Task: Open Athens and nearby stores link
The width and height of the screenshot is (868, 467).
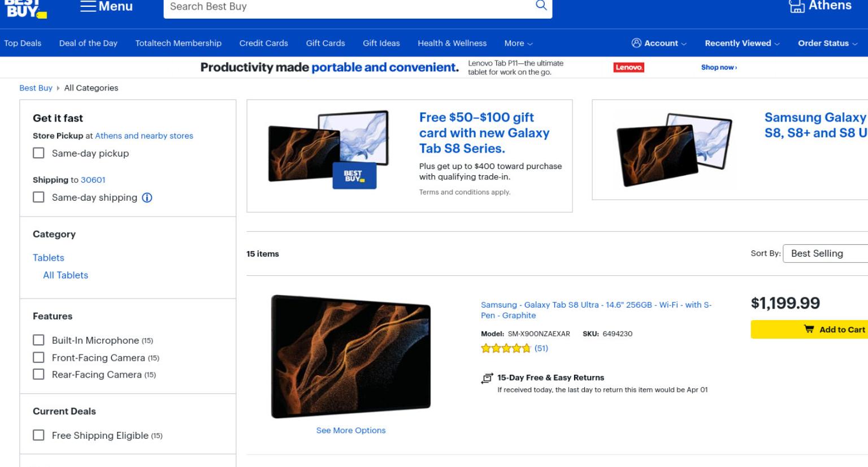Action: tap(144, 136)
